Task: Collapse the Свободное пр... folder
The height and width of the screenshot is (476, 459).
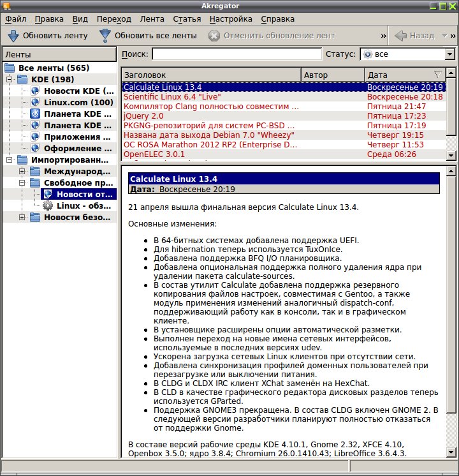Action: tap(22, 182)
